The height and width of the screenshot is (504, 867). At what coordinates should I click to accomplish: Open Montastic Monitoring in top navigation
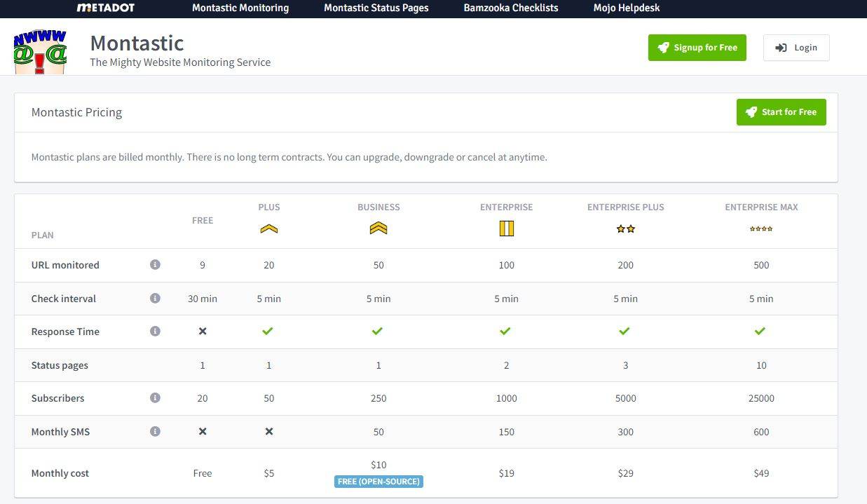coord(240,8)
